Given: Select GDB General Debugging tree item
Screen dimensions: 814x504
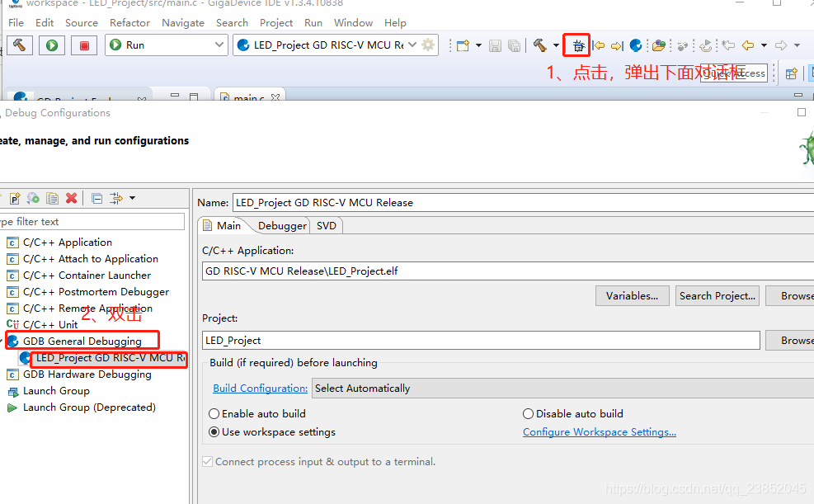Looking at the screenshot, I should click(82, 341).
